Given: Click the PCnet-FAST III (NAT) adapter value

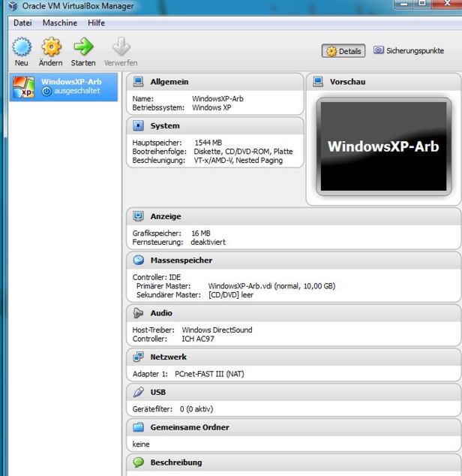Looking at the screenshot, I should pos(209,374).
